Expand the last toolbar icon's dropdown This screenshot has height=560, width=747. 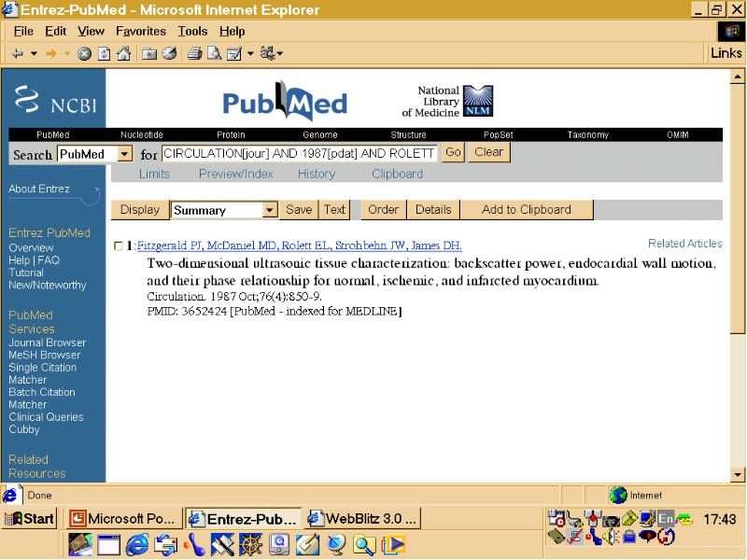point(279,54)
